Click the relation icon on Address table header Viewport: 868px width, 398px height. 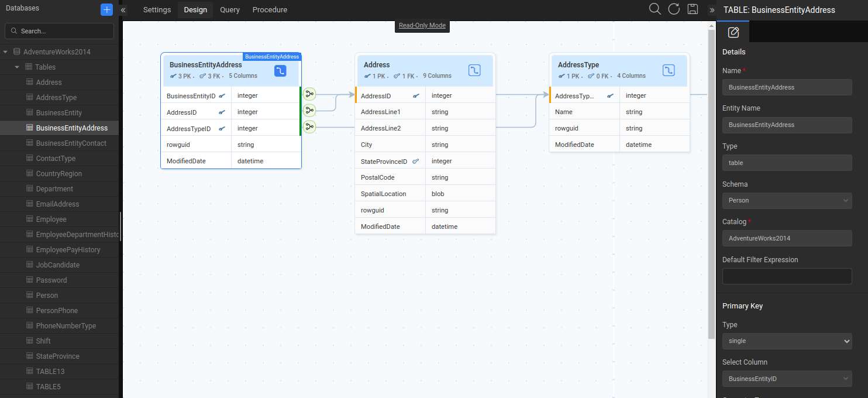[474, 70]
